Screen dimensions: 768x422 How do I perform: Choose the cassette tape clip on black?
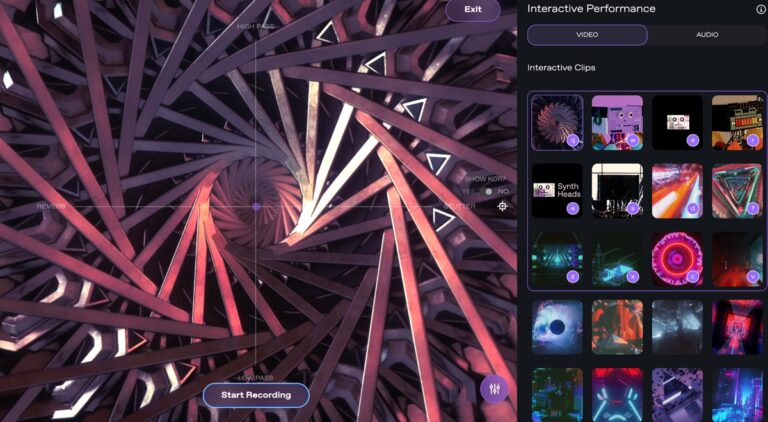click(x=677, y=122)
